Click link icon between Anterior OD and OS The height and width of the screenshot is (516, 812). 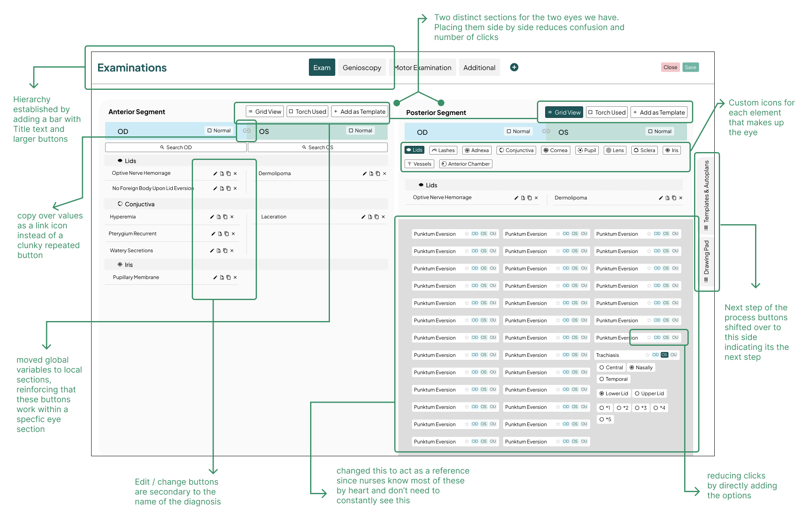(247, 131)
